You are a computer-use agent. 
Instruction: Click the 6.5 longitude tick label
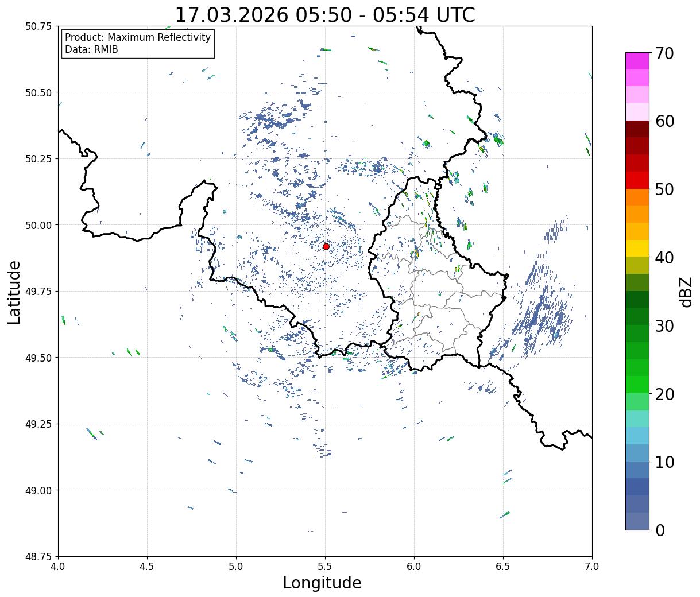click(503, 567)
